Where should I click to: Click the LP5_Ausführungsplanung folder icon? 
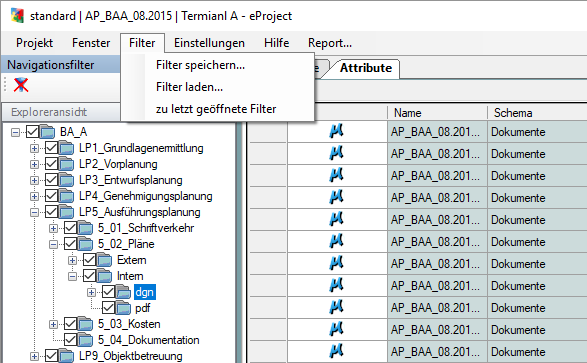click(x=67, y=212)
